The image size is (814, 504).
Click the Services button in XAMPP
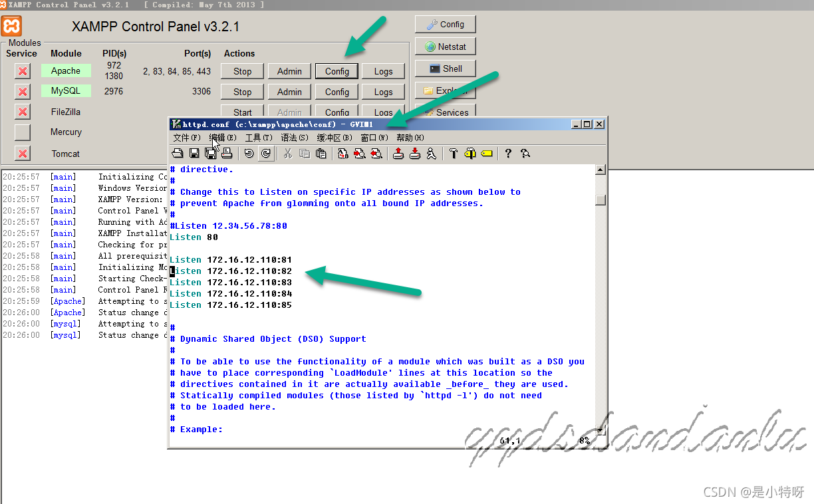pos(446,112)
